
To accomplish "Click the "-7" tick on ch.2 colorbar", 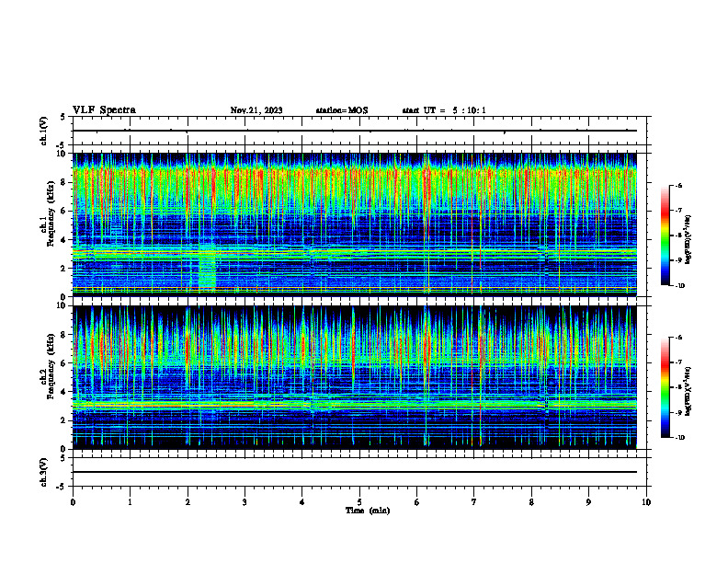I will point(678,362).
